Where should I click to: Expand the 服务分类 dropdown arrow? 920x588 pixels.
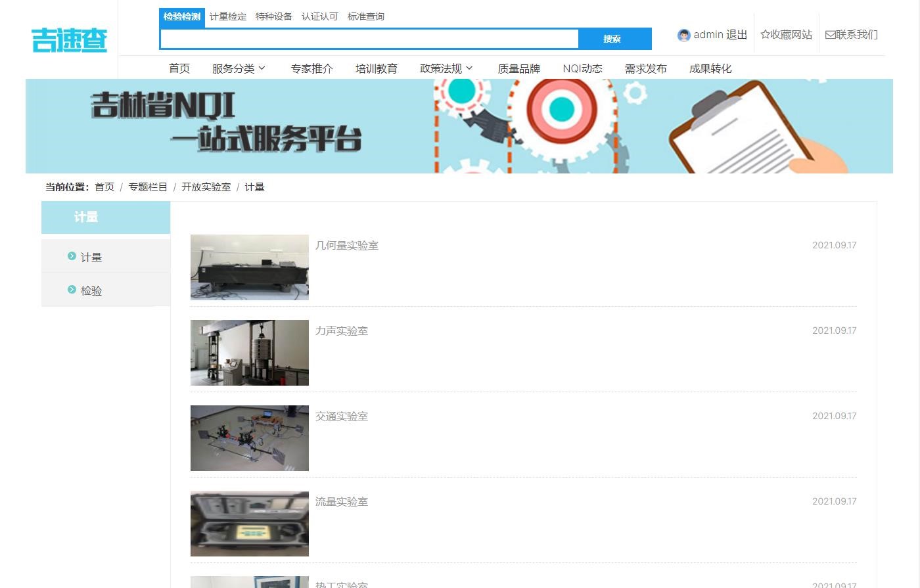(262, 68)
